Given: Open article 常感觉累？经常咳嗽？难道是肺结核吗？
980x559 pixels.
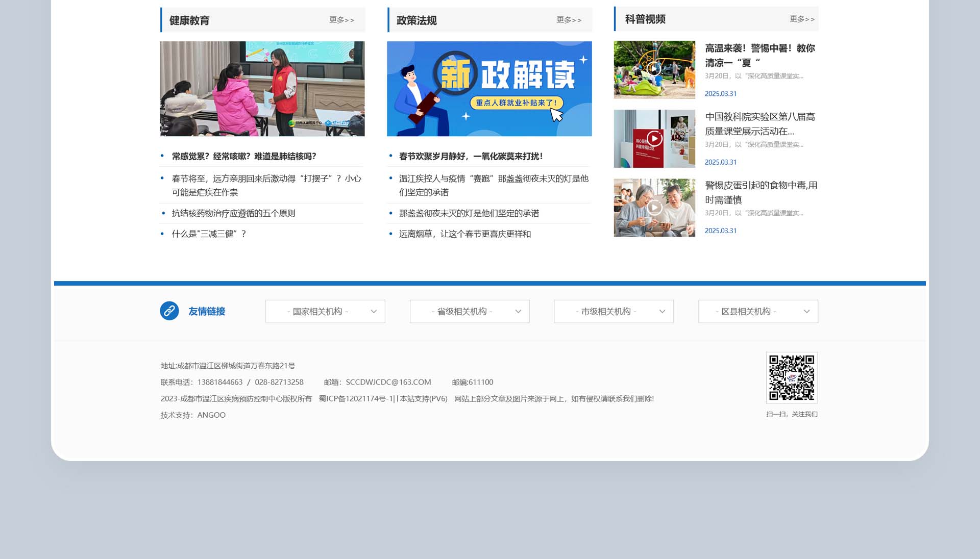Looking at the screenshot, I should pyautogui.click(x=244, y=156).
